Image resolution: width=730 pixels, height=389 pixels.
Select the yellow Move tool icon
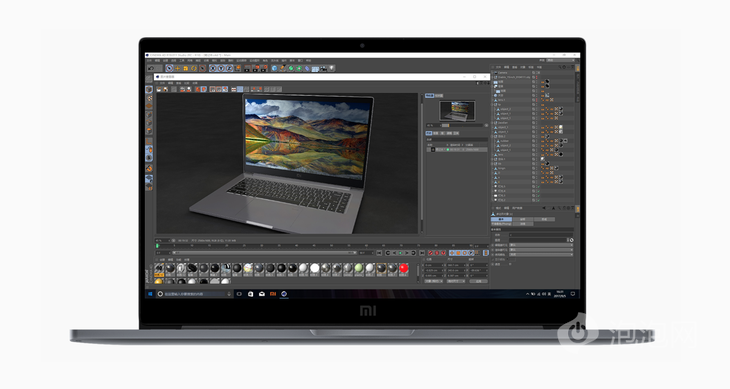click(177, 68)
